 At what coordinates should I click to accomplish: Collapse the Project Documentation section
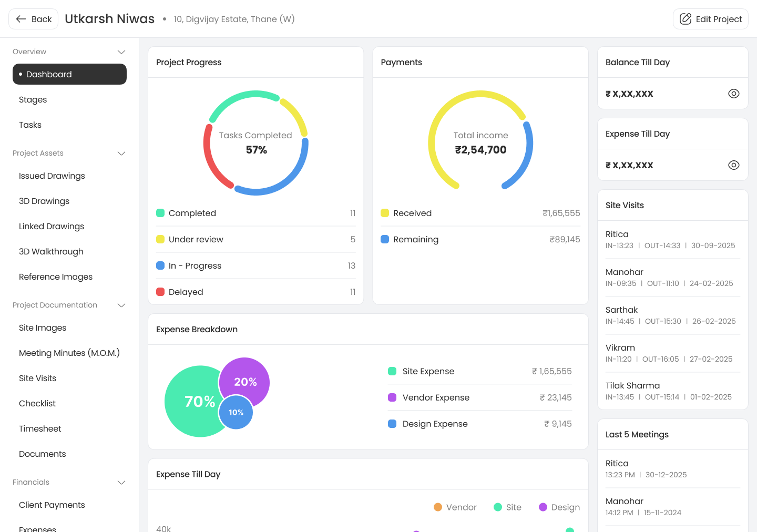pos(121,305)
